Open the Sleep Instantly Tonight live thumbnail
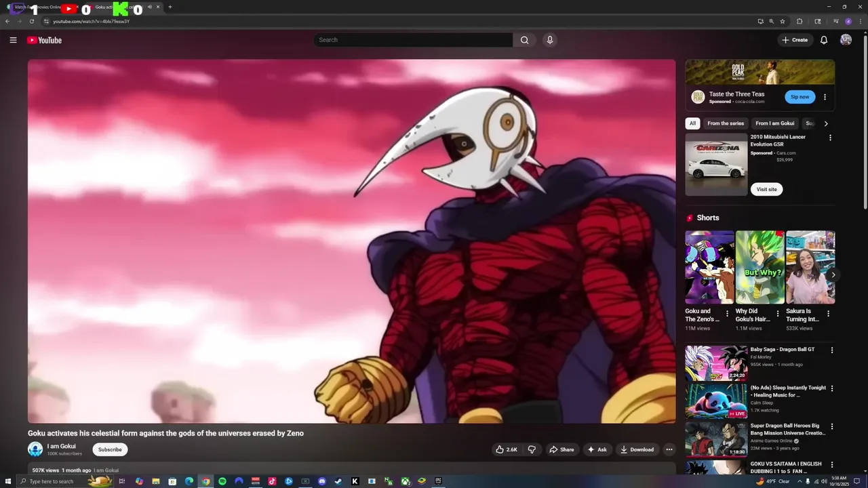This screenshot has width=868, height=488. tap(716, 401)
